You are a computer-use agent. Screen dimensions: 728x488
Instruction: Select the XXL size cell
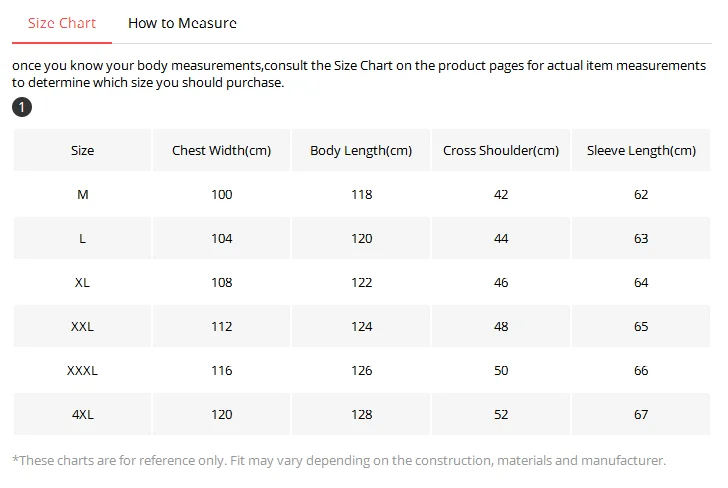pos(82,326)
